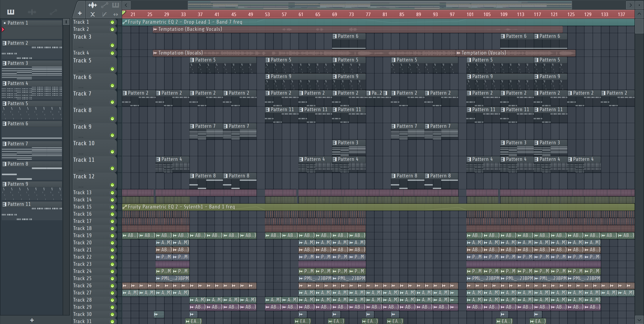Select first Pattern 3 clip on Track 10
This screenshot has width=644, height=324.
[349, 148]
